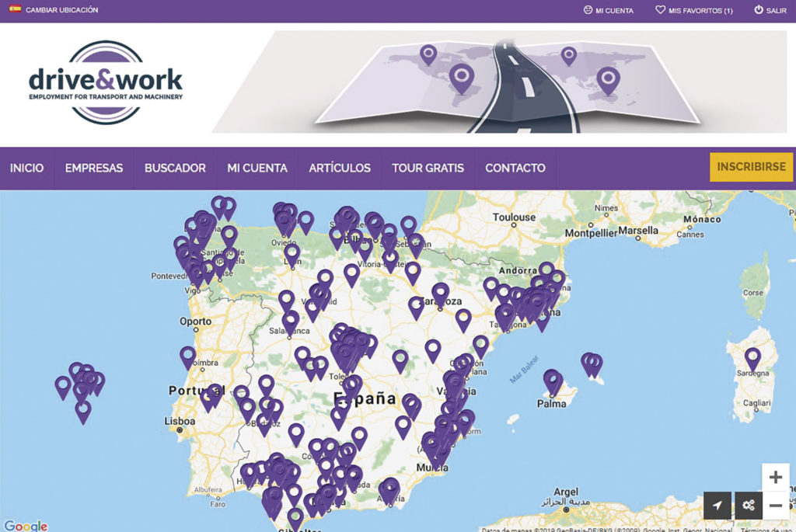Open the Tour Gratis menu item
This screenshot has width=796, height=532.
coord(428,168)
